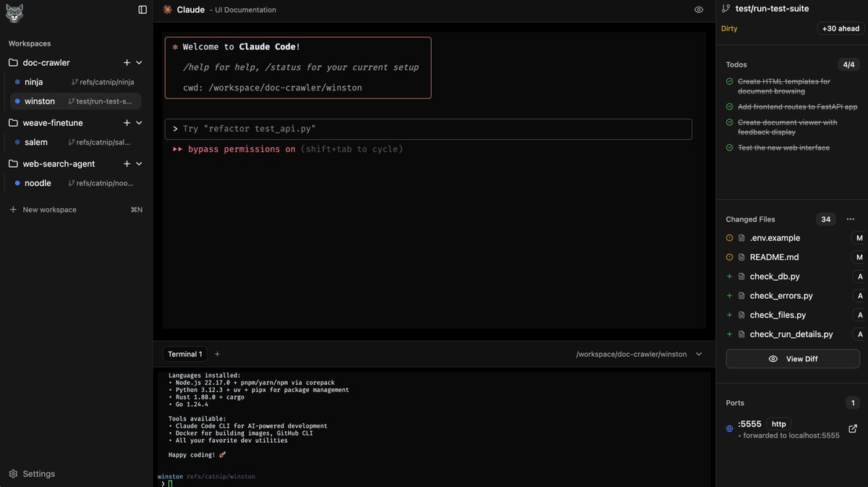The height and width of the screenshot is (487, 868).
Task: Collapse the left sidebar panel
Action: pyautogui.click(x=142, y=9)
